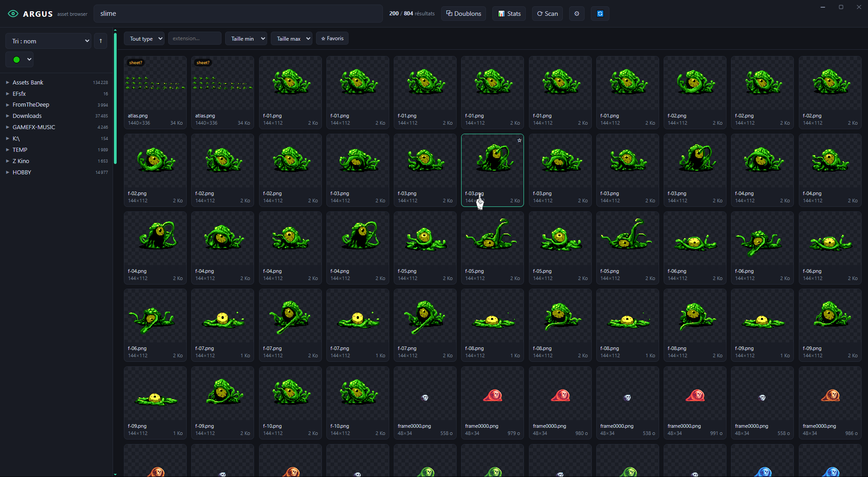This screenshot has width=868, height=477.
Task: Click the teal sidebar scrollbar
Action: tap(115, 98)
